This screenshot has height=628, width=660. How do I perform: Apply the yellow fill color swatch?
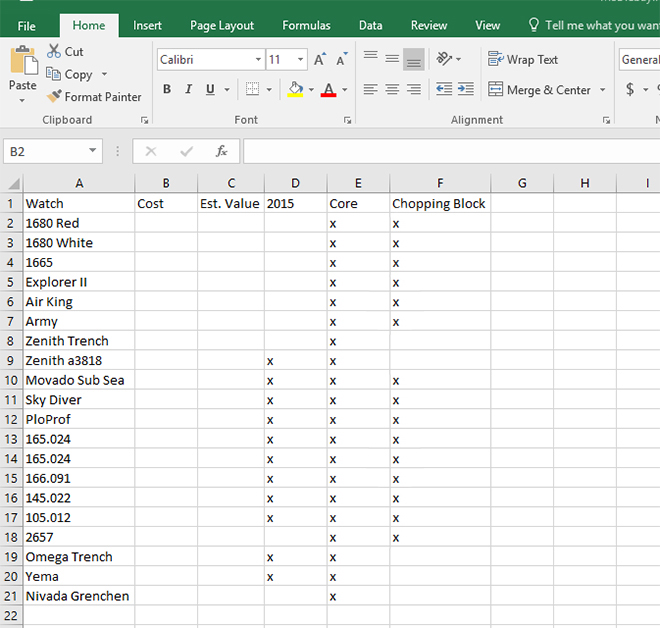(295, 90)
